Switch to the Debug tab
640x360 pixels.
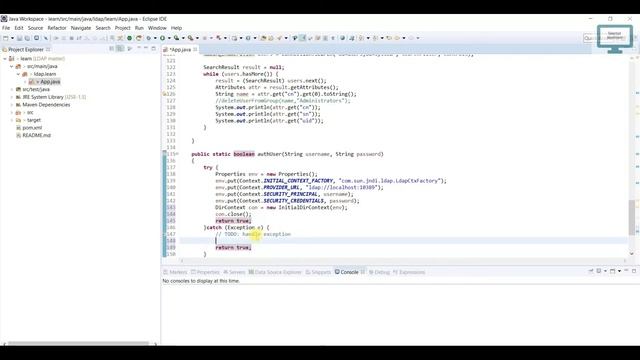pyautogui.click(x=380, y=272)
